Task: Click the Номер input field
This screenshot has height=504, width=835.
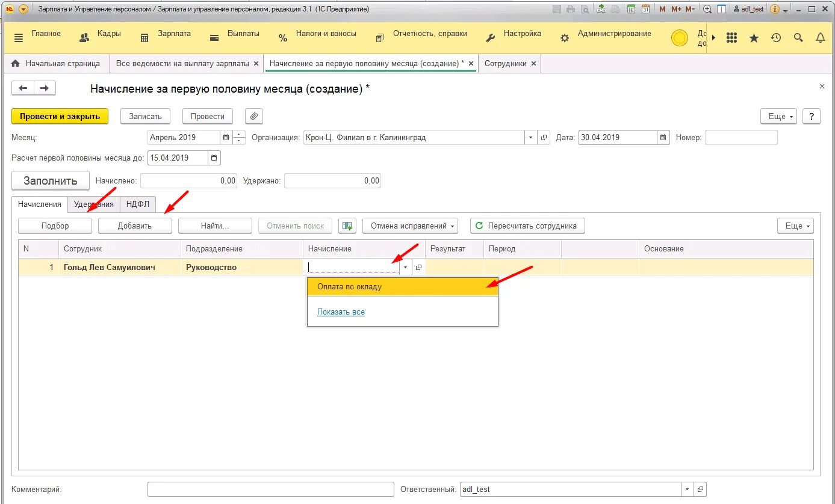Action: 741,137
